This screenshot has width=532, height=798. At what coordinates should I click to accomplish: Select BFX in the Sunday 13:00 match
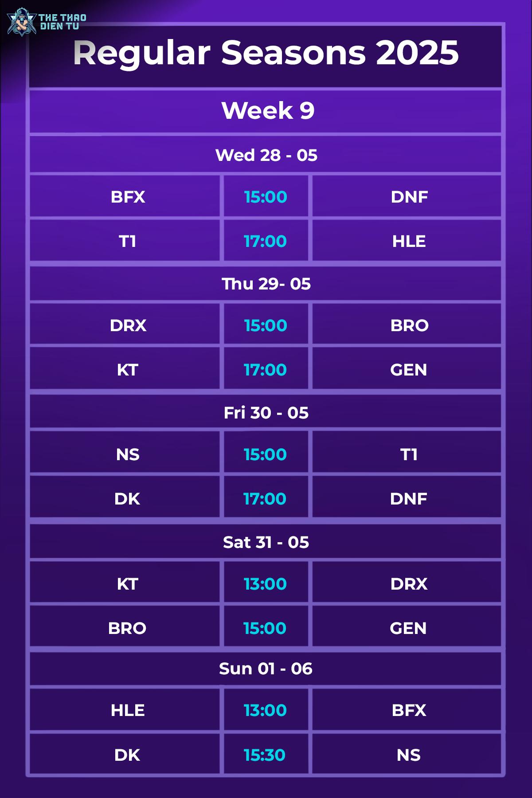coord(409,710)
